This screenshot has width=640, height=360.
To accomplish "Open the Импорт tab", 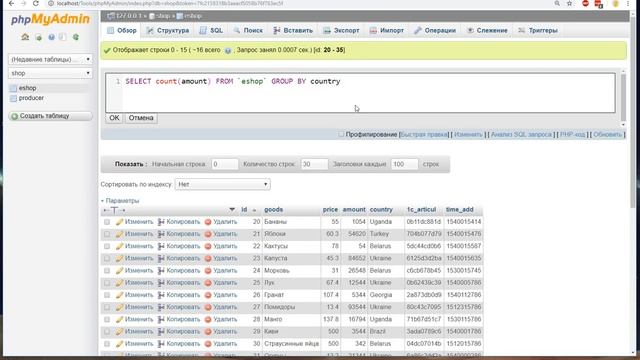I will point(387,31).
